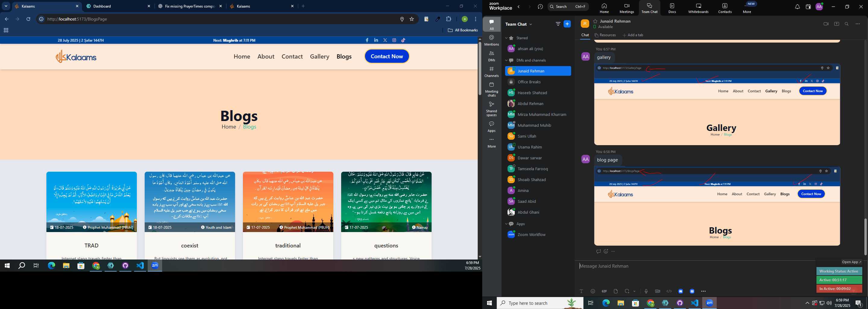Start a video meeting with Junaid Rehman

tap(826, 24)
